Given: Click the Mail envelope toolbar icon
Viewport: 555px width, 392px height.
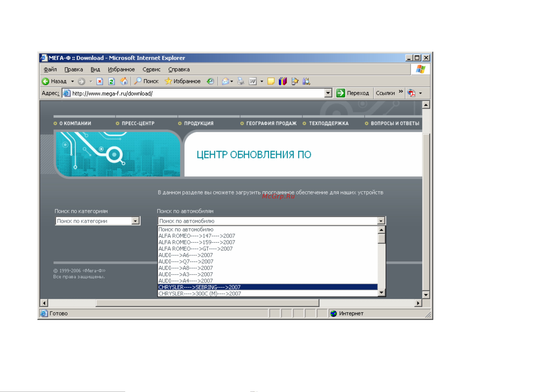Looking at the screenshot, I should point(225,81).
